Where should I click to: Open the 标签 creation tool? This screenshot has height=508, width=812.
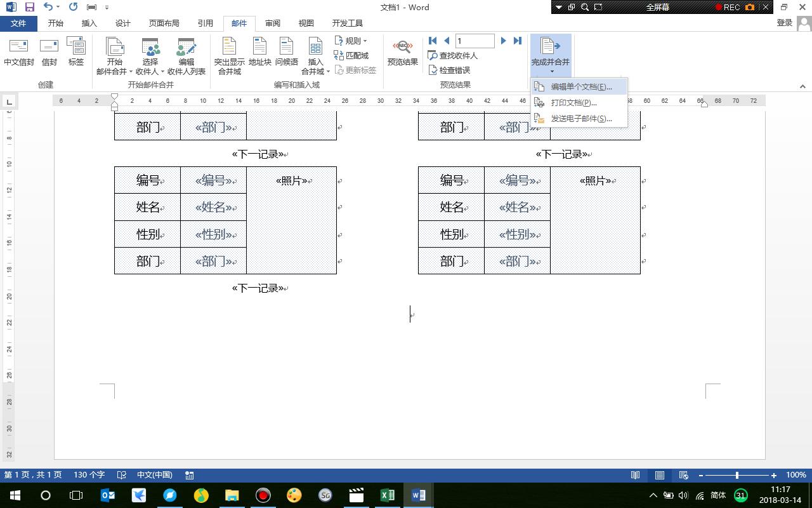pyautogui.click(x=76, y=54)
